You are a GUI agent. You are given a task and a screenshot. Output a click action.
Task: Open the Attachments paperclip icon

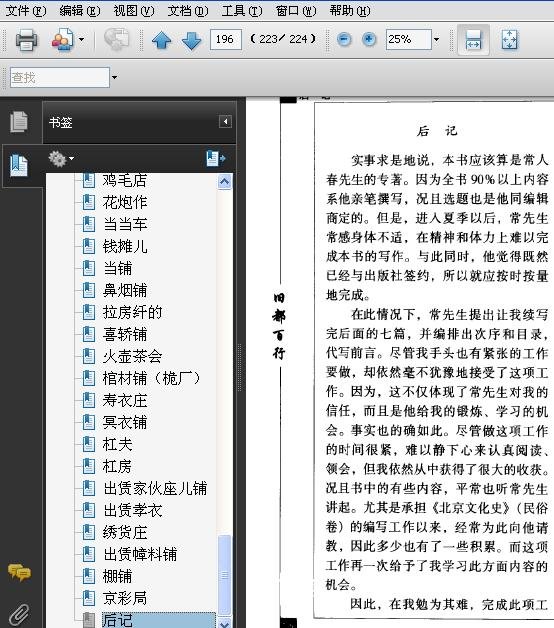(x=19, y=615)
